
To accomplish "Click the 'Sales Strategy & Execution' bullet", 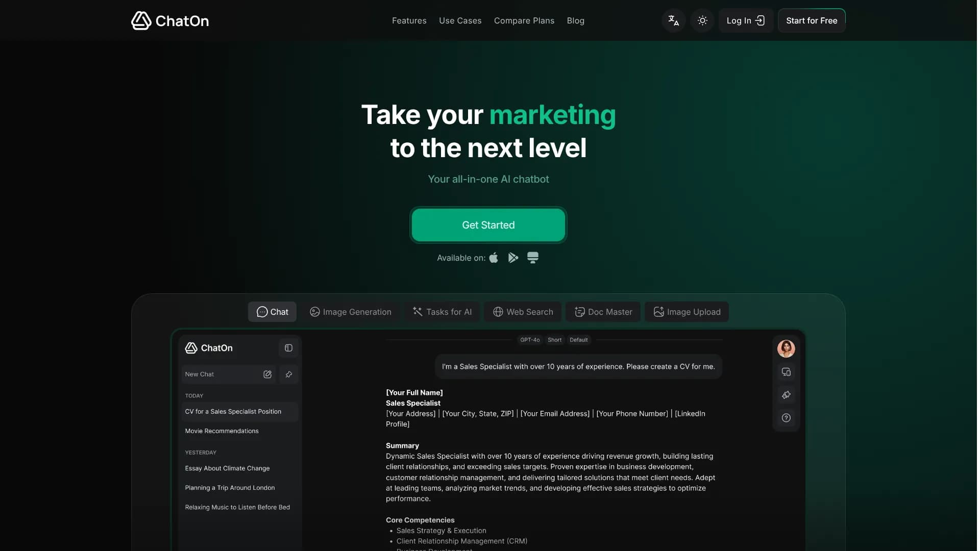I will (x=442, y=531).
